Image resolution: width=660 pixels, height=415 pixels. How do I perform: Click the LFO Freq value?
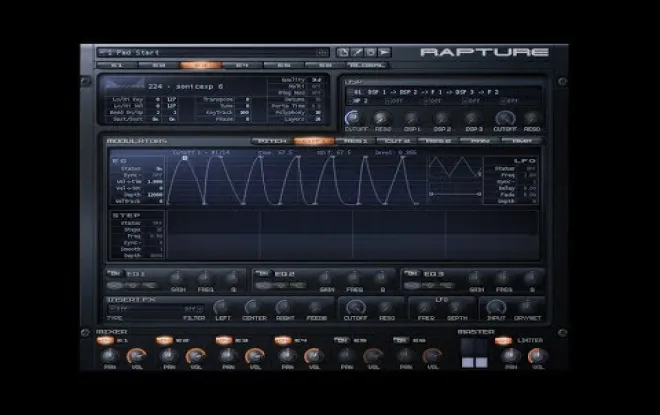point(530,175)
